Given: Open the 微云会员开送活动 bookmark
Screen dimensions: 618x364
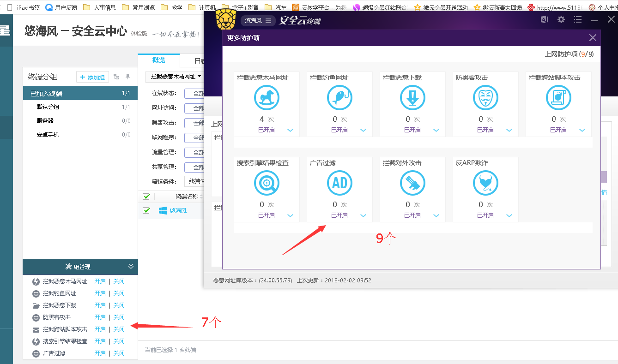Looking at the screenshot, I should [x=441, y=7].
